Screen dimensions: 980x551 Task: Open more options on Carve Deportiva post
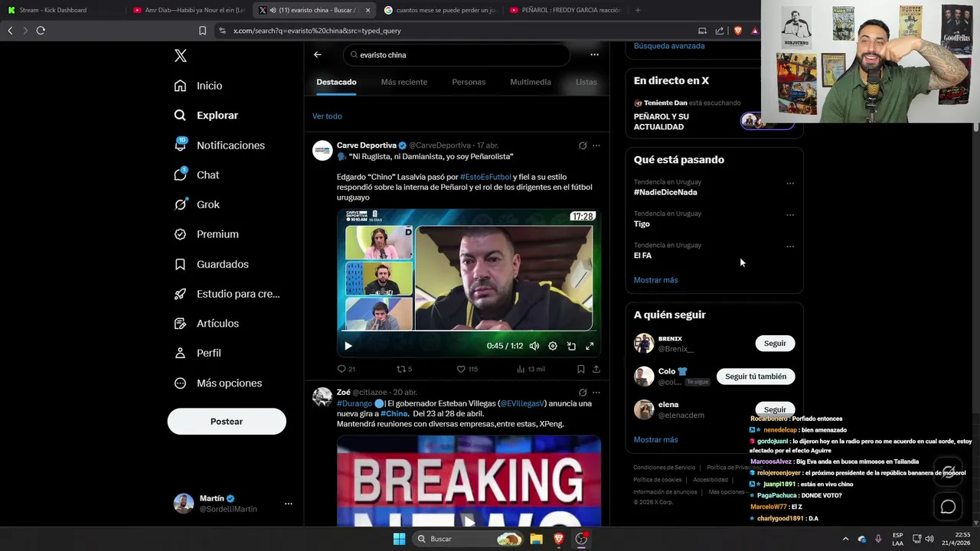pyautogui.click(x=596, y=145)
